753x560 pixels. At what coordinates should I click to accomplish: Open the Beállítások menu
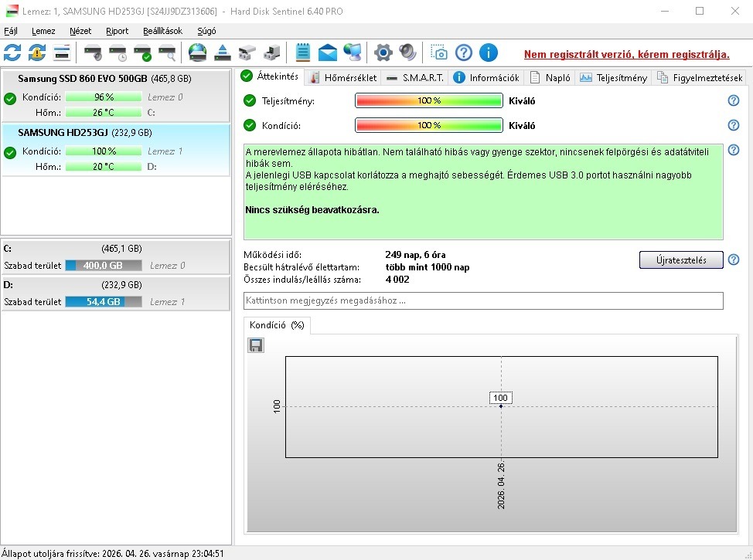pos(163,31)
